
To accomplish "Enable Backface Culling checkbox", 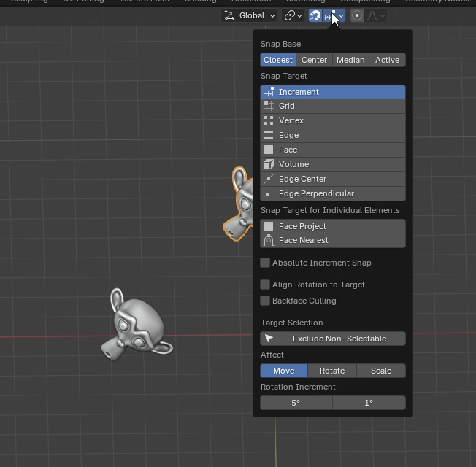I will (265, 301).
